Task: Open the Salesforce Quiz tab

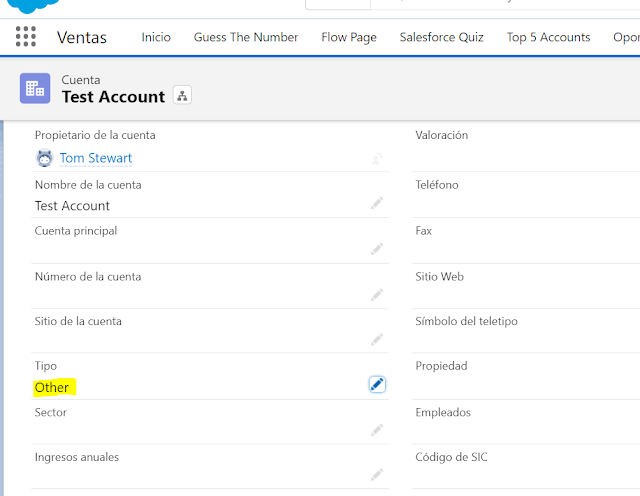Action: pyautogui.click(x=441, y=37)
